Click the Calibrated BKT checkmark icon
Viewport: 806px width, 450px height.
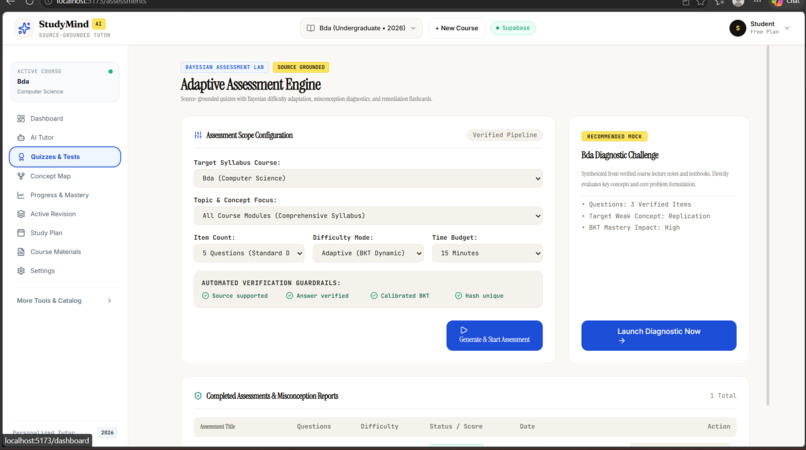point(374,296)
